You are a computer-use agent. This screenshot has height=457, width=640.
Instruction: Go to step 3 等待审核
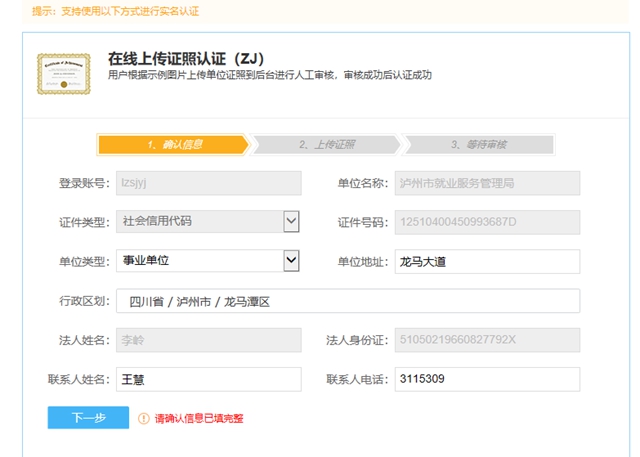click(x=478, y=145)
